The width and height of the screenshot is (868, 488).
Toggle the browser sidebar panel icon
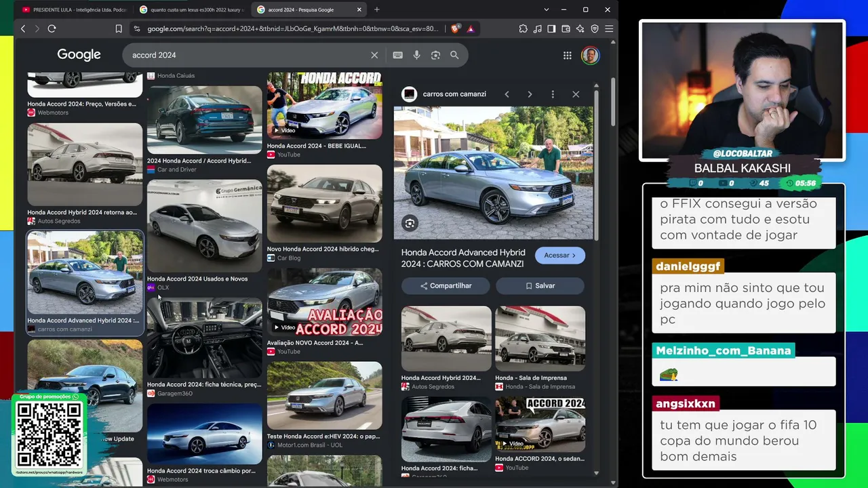click(552, 28)
